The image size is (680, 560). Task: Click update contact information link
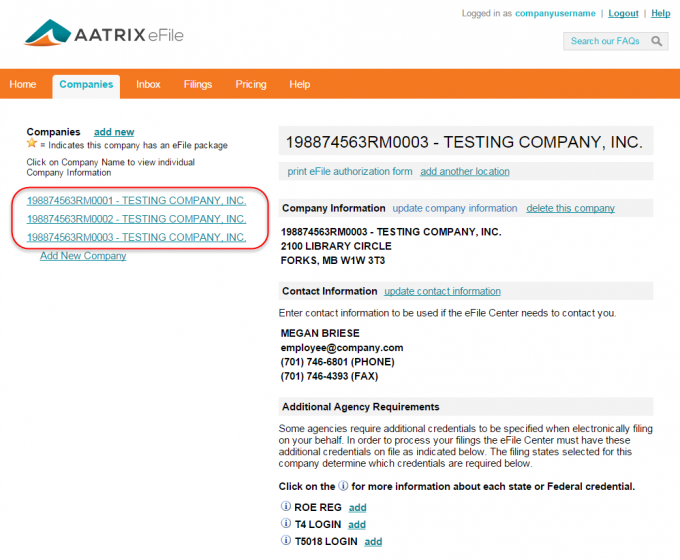[x=442, y=291]
